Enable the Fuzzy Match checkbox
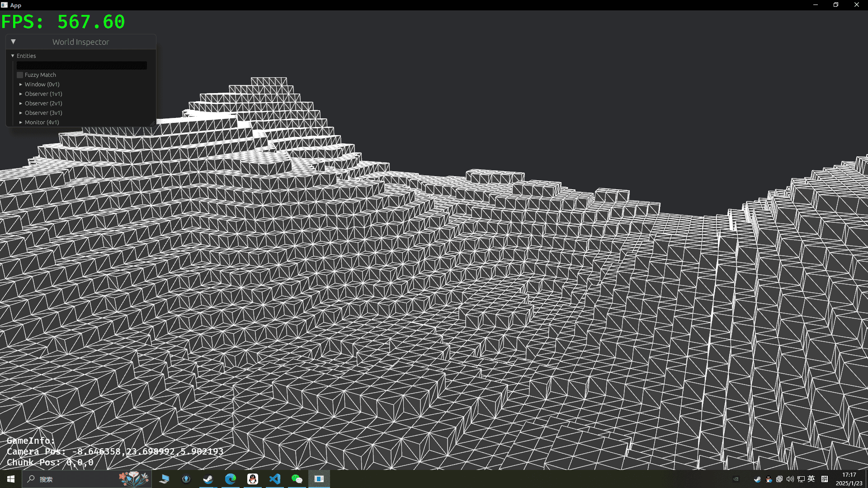This screenshot has width=868, height=488. (x=20, y=75)
